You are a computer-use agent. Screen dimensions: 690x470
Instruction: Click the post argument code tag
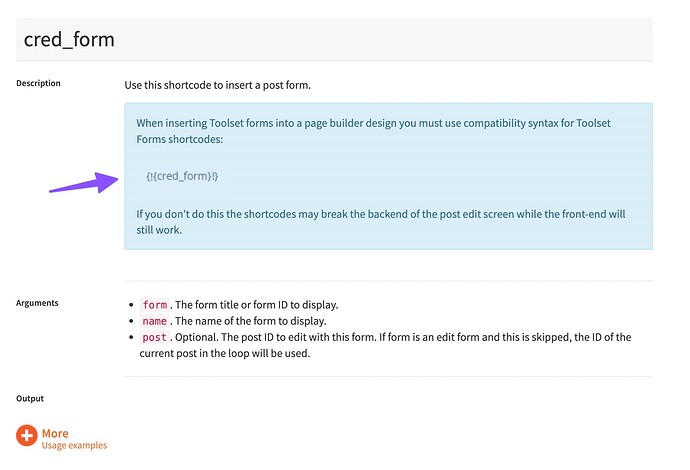[154, 337]
